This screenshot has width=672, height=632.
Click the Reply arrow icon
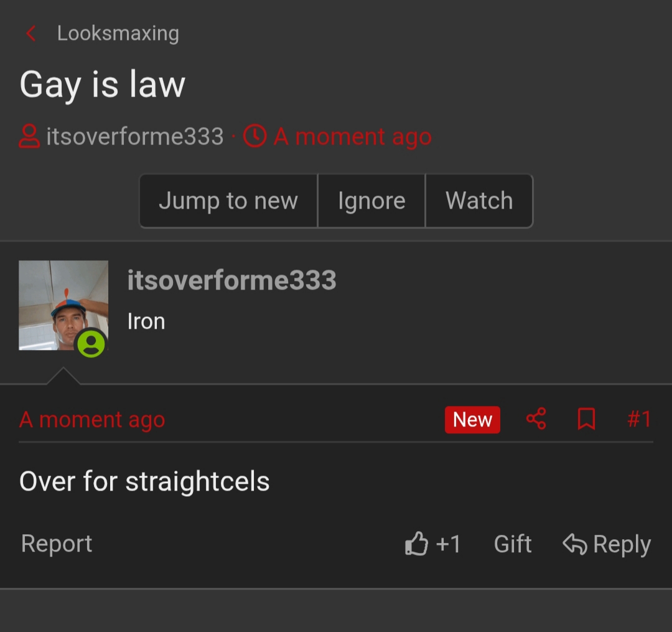coord(574,544)
